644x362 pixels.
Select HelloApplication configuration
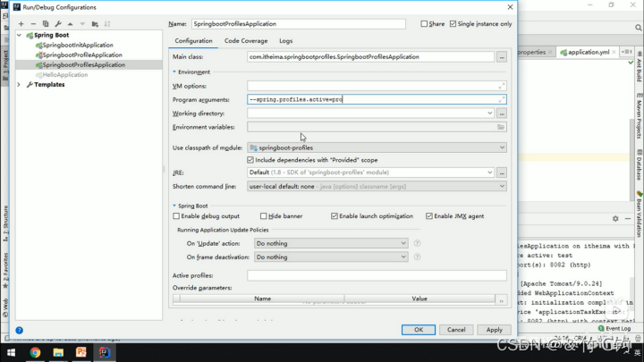point(65,75)
